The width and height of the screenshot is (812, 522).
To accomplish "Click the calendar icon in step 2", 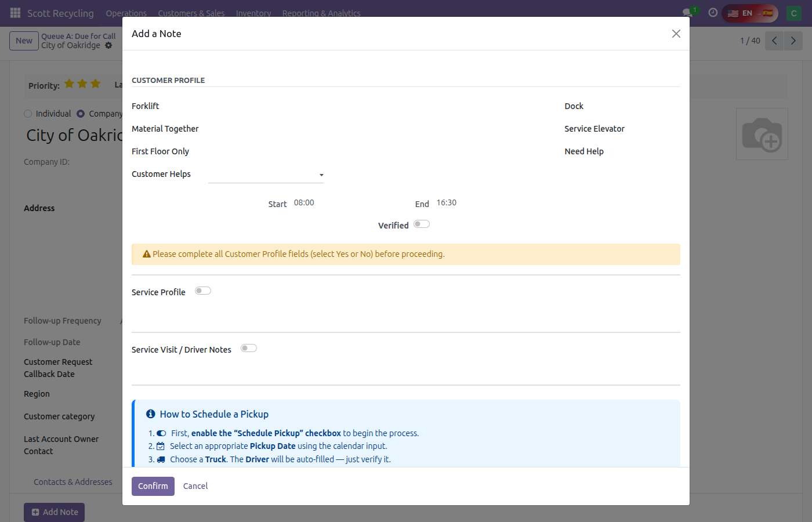I will 161,447.
